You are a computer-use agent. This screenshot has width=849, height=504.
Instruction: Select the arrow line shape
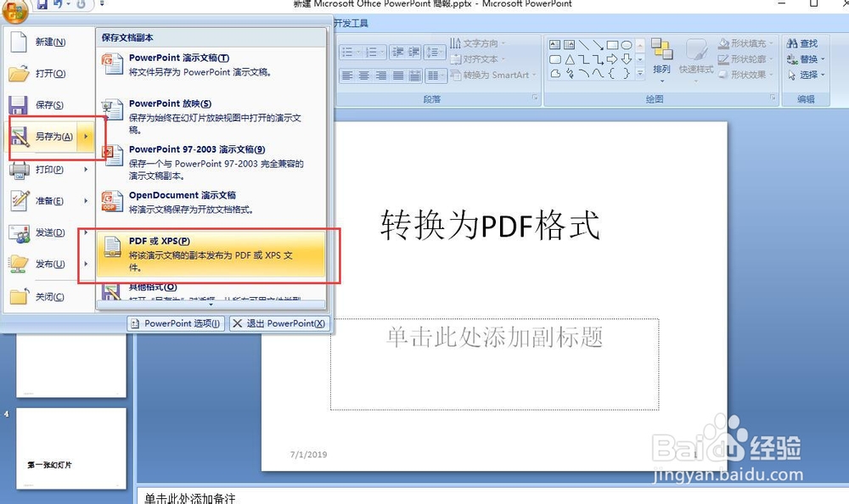pos(598,44)
